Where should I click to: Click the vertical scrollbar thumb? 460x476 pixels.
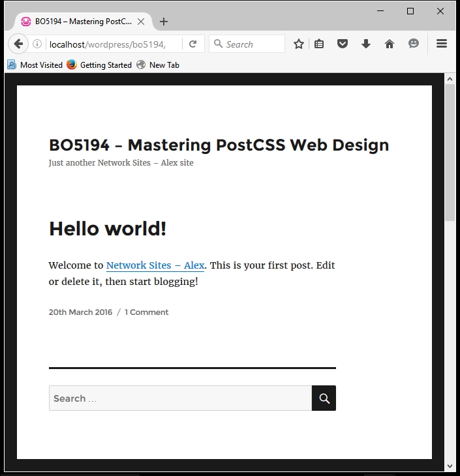coord(450,153)
